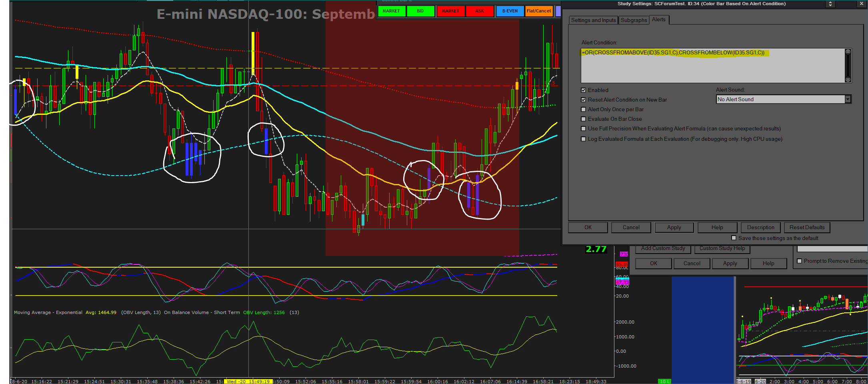The height and width of the screenshot is (384, 868).
Task: Click the 'Moving Average - Exponential' study label
Action: pyautogui.click(x=48, y=313)
